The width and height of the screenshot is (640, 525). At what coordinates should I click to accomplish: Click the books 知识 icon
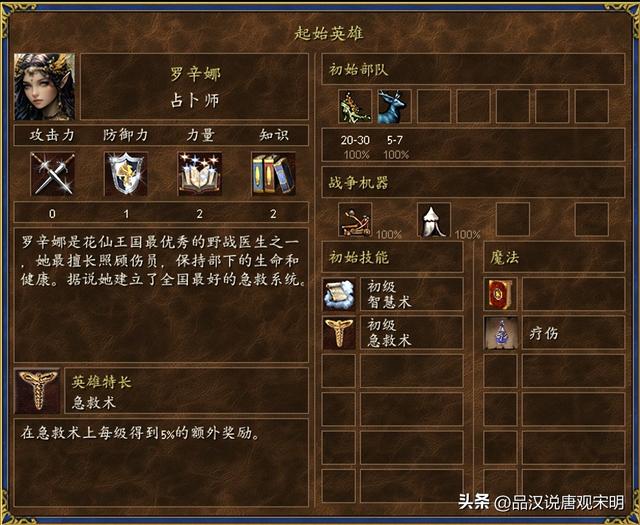[x=273, y=174]
